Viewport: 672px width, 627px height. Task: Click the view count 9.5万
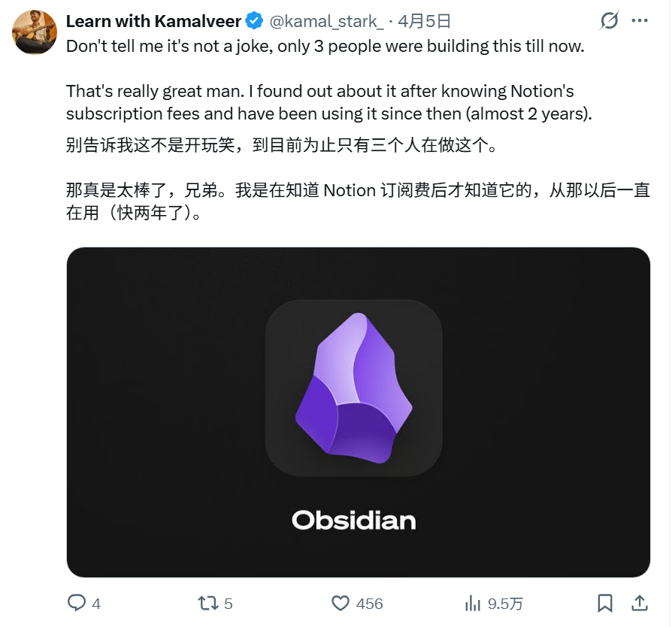click(x=503, y=603)
